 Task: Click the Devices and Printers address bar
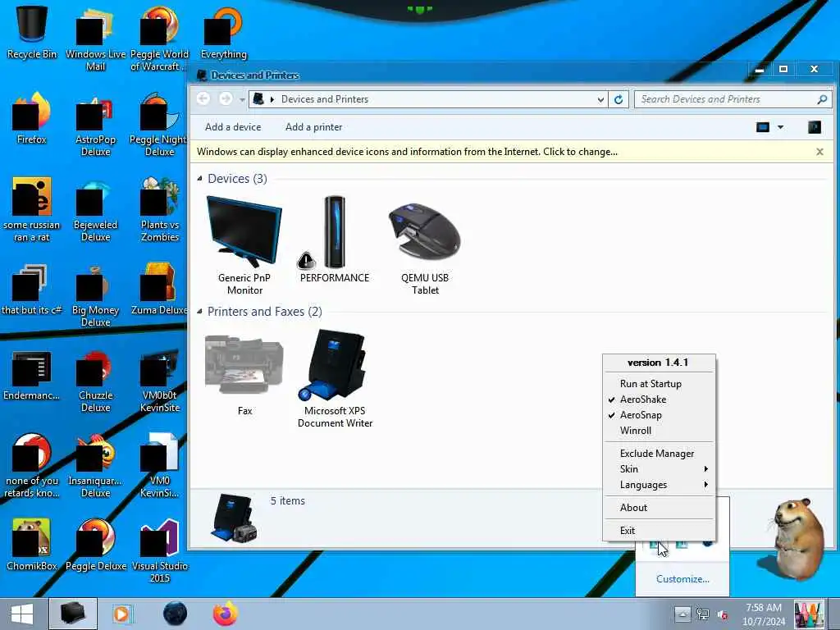point(428,99)
